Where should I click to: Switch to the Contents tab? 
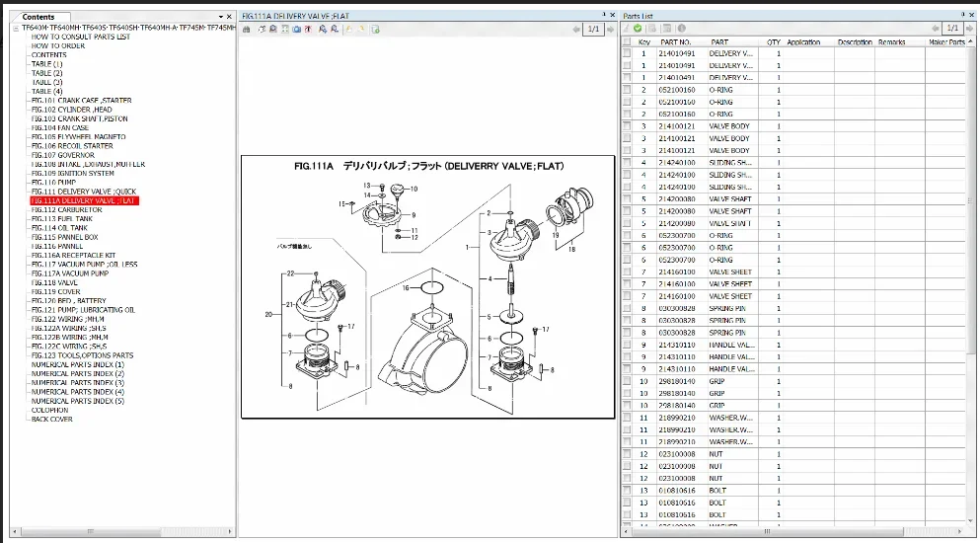pyautogui.click(x=38, y=17)
